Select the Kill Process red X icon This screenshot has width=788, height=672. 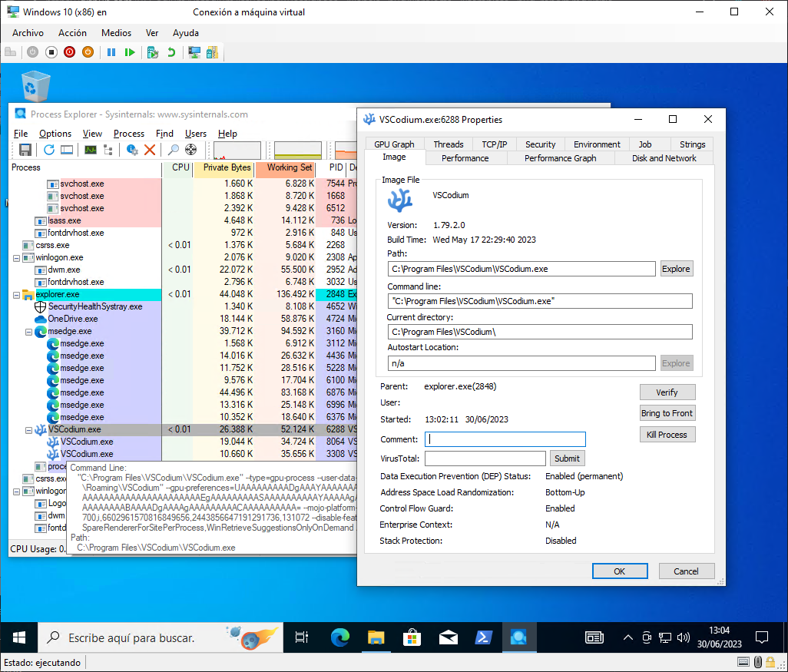click(x=150, y=151)
